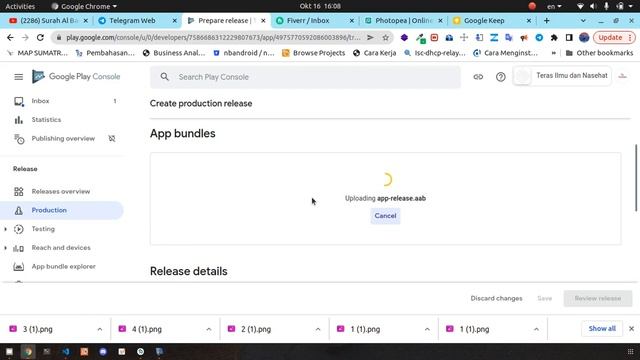Screen dimensions: 640x360
Task: Click Show all downloads
Action: click(602, 329)
